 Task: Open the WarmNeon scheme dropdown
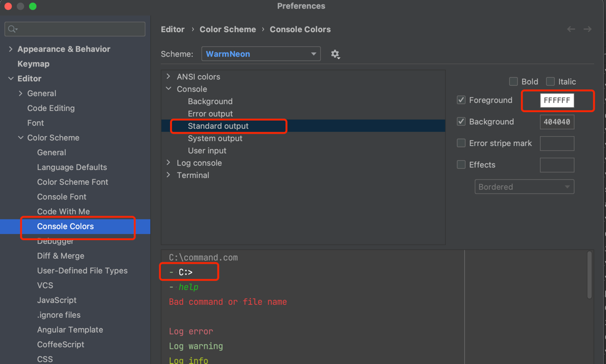(261, 54)
